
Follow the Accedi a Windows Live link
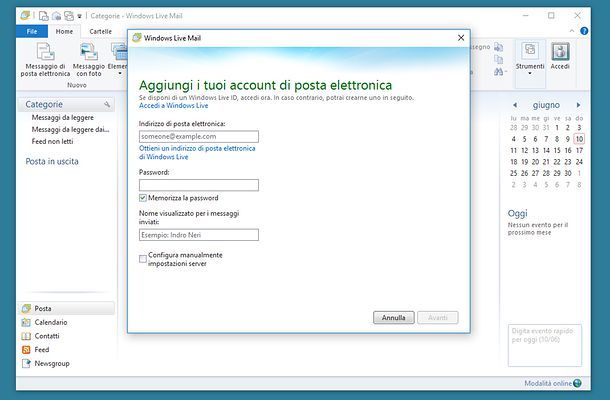tap(174, 106)
